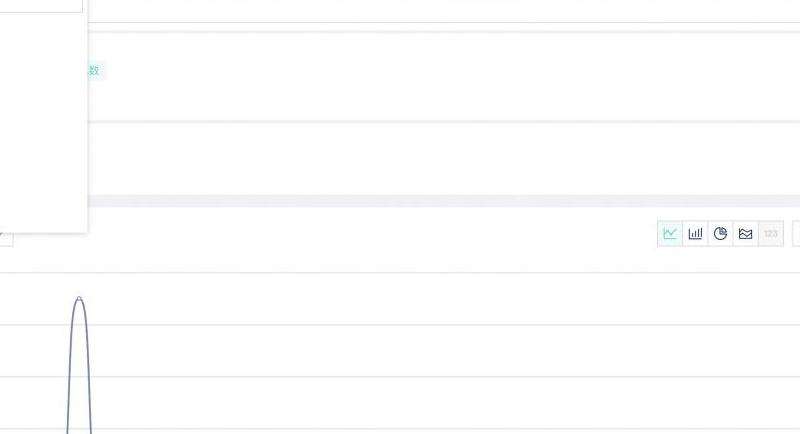Click the gray divider band above the chart section
Image resolution: width=800 pixels, height=434 pixels.
click(x=440, y=201)
